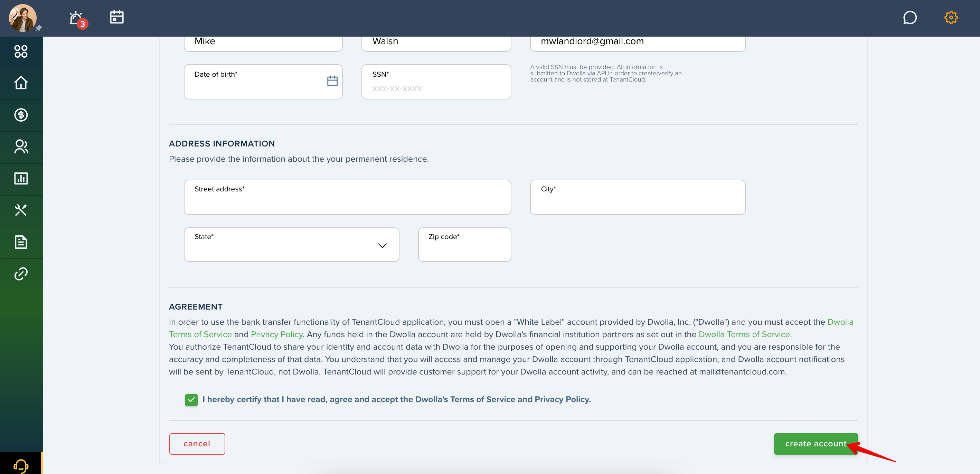Click the cancel button
This screenshot has width=980, height=474.
tap(197, 444)
